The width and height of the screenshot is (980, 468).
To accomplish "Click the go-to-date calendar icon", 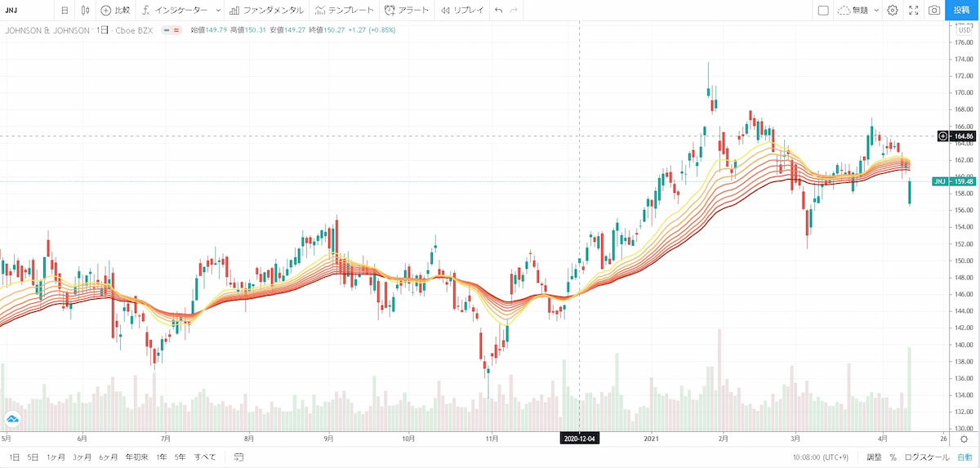I will (238, 457).
